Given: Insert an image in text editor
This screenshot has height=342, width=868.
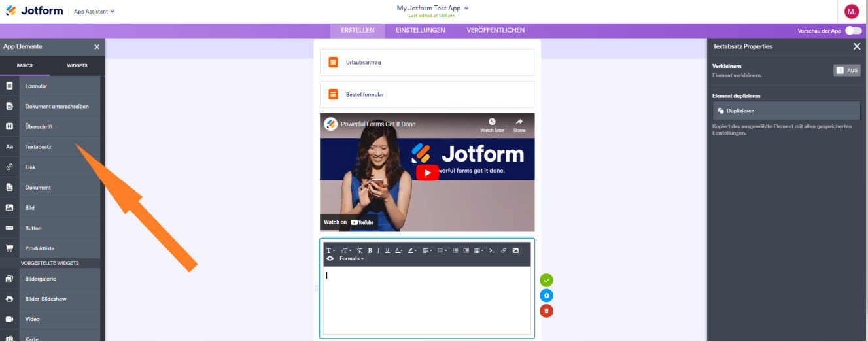Looking at the screenshot, I should point(515,250).
